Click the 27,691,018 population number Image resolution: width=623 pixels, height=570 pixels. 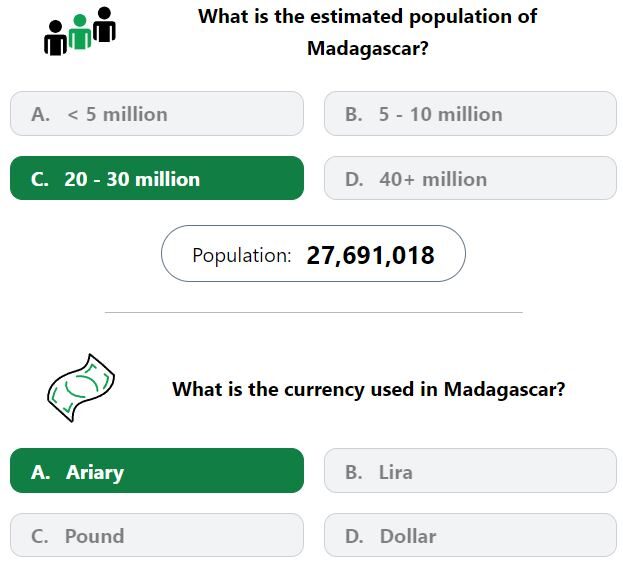click(370, 255)
